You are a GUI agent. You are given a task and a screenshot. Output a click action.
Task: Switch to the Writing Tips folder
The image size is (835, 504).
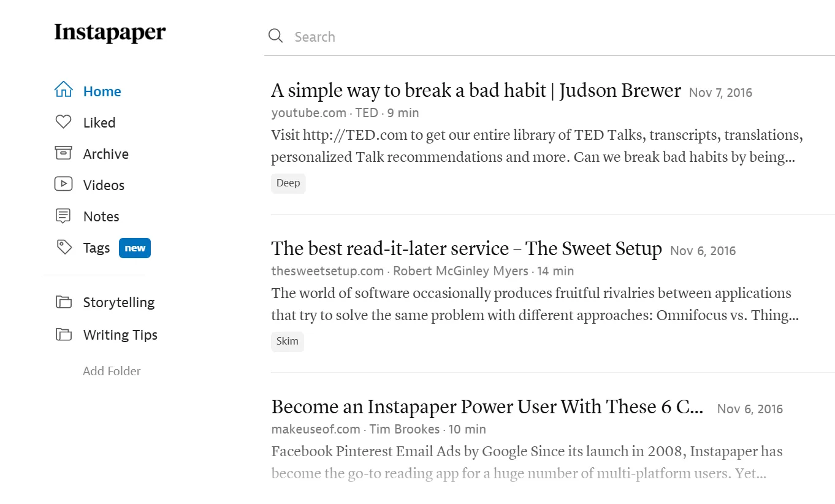tap(120, 334)
